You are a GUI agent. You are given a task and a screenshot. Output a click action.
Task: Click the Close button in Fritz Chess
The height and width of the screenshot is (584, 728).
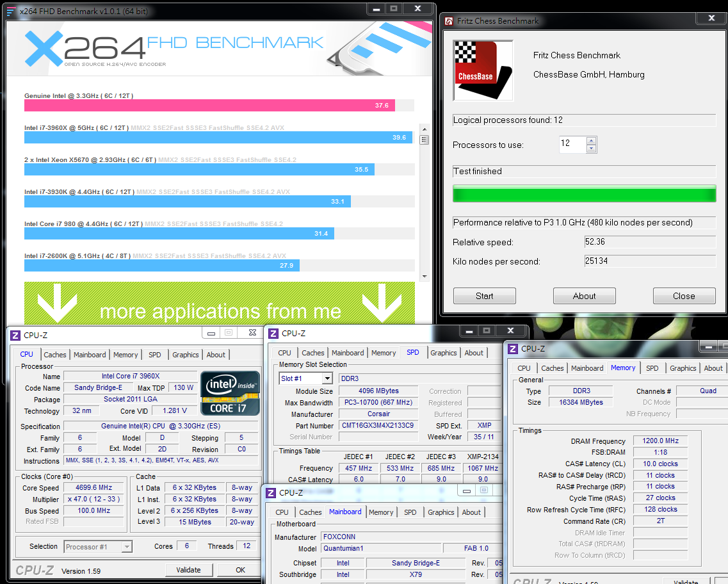684,296
